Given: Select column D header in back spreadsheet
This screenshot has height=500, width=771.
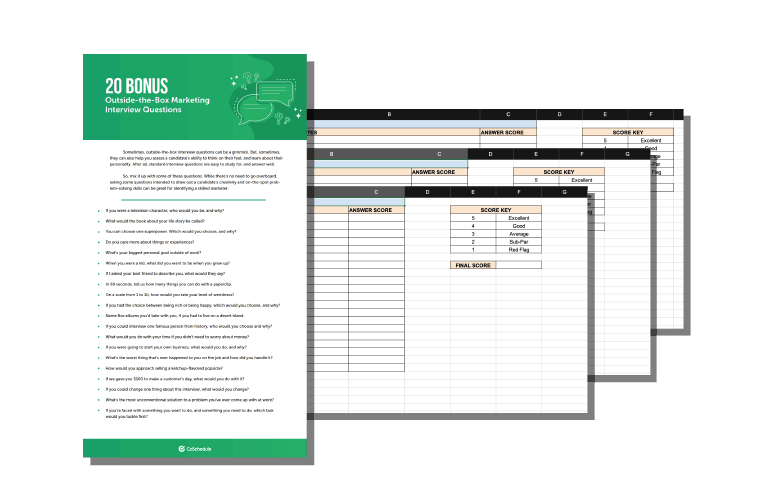Looking at the screenshot, I should [559, 114].
